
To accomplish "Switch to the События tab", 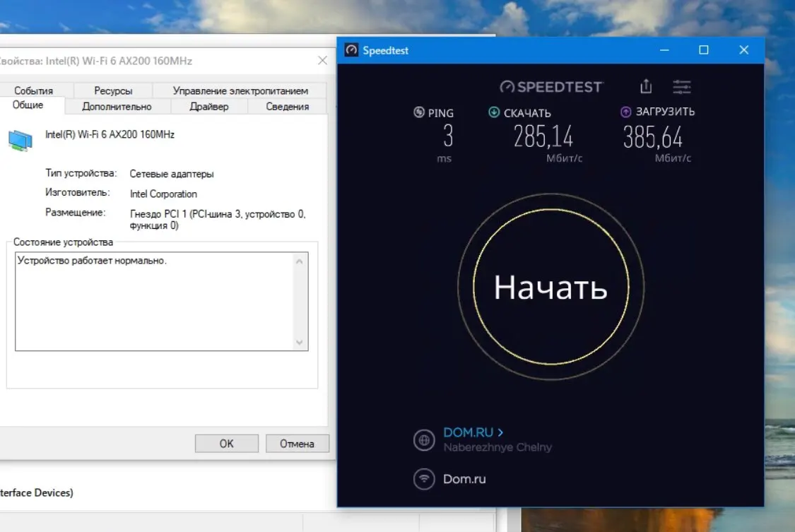I will [x=33, y=90].
